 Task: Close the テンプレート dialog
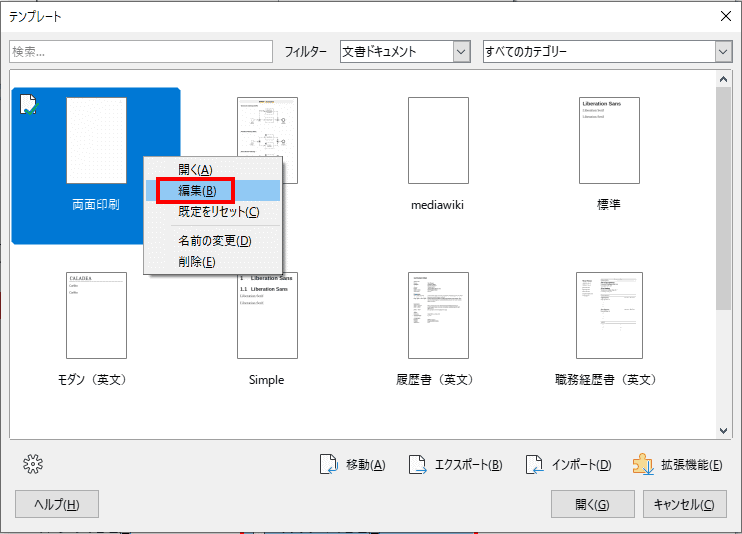tap(726, 16)
